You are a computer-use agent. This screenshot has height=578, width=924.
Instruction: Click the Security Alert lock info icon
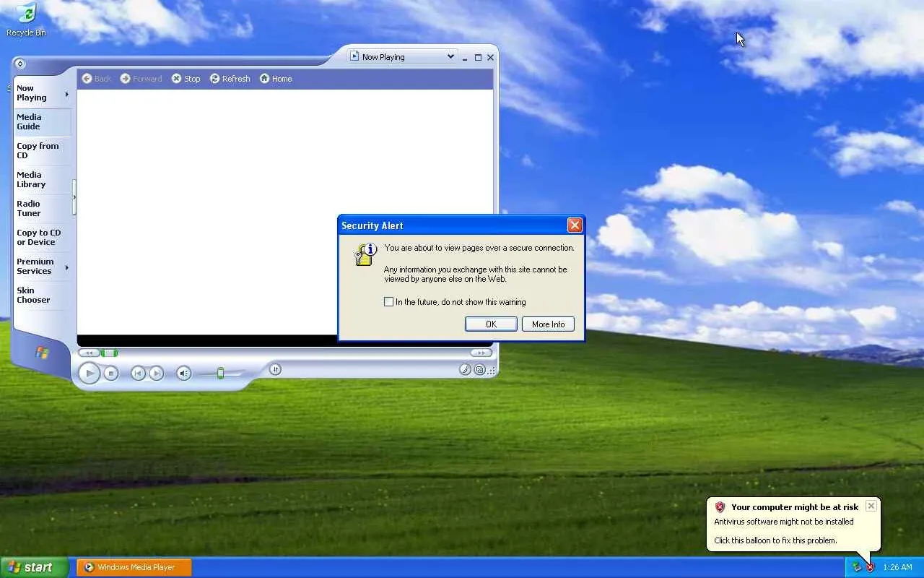[x=366, y=254]
